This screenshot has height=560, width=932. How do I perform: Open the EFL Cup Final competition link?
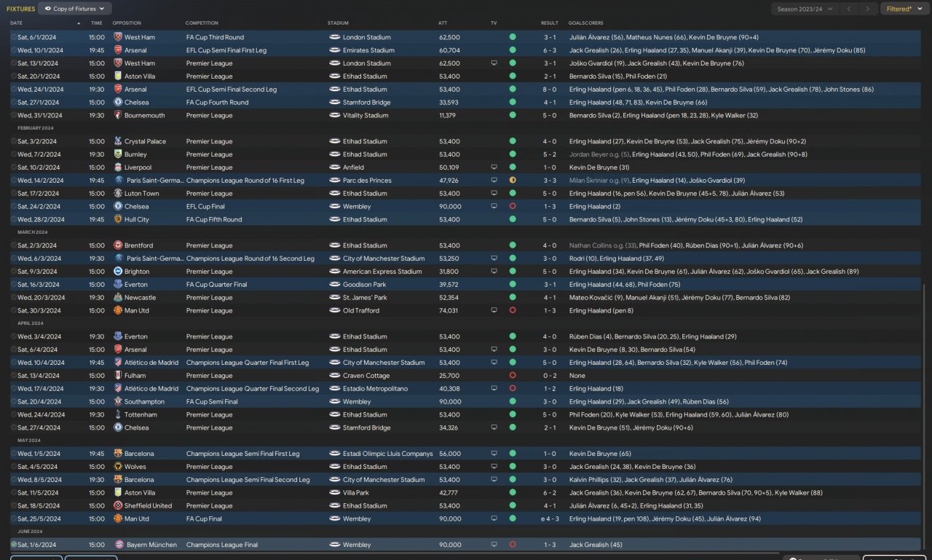206,207
